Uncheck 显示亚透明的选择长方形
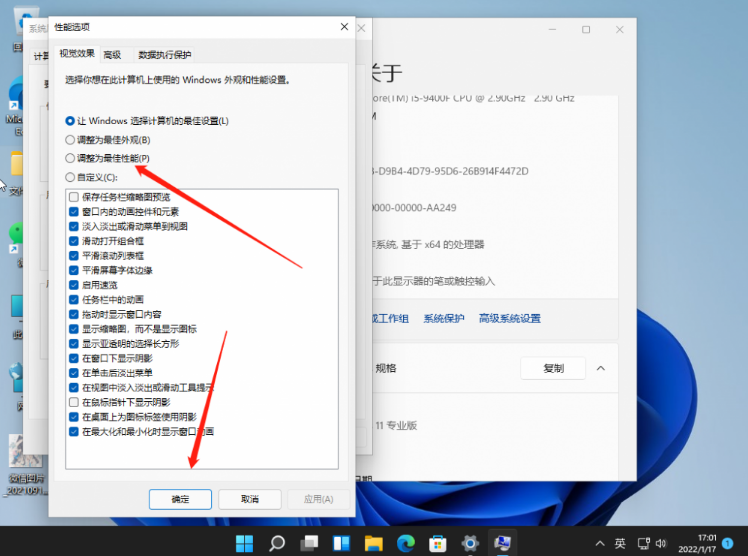Image resolution: width=748 pixels, height=556 pixels. [x=74, y=344]
